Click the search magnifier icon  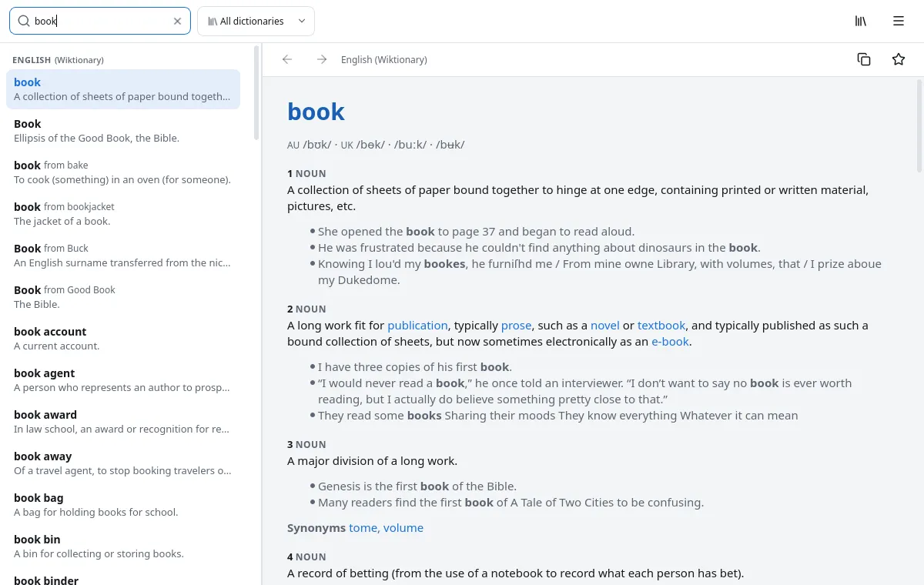[x=24, y=22]
